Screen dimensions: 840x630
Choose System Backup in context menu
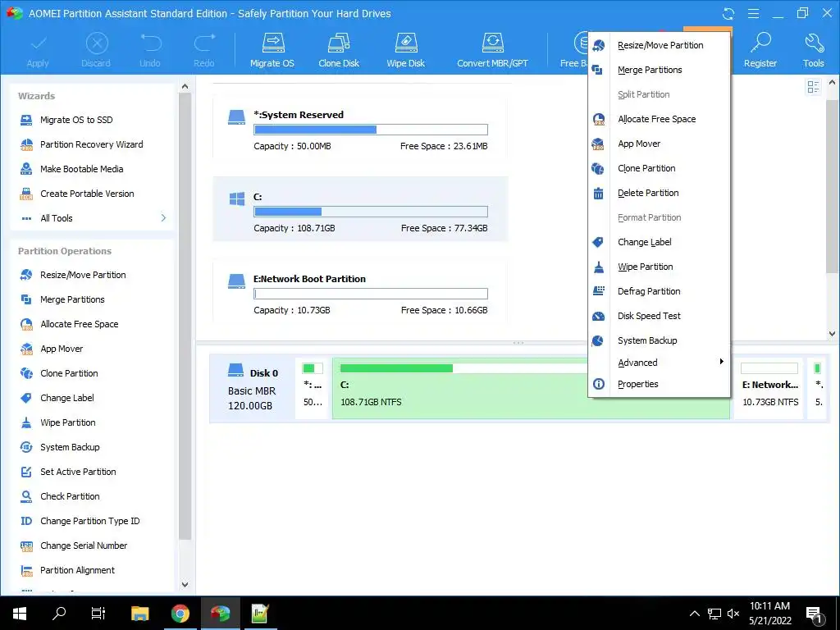click(659, 340)
